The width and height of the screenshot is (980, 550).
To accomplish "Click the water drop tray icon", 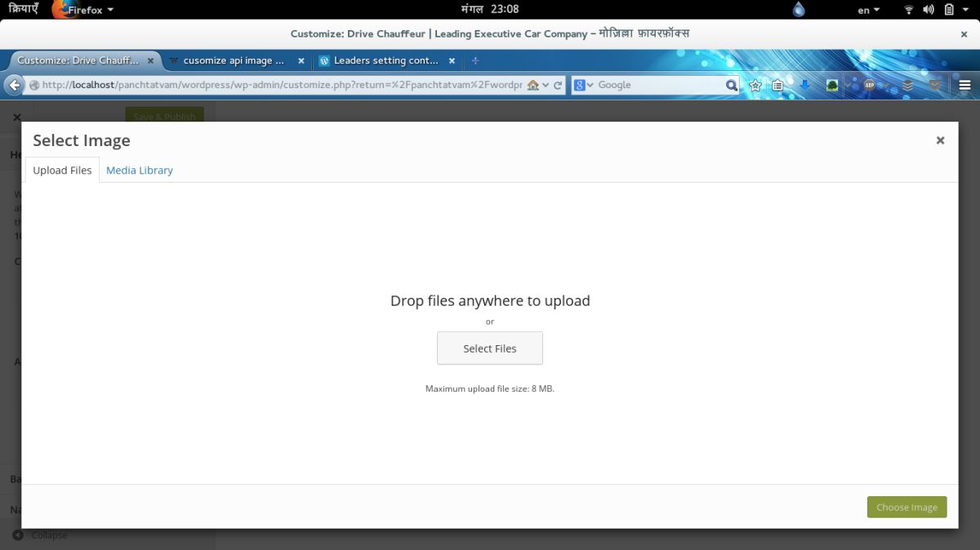I will 798,10.
